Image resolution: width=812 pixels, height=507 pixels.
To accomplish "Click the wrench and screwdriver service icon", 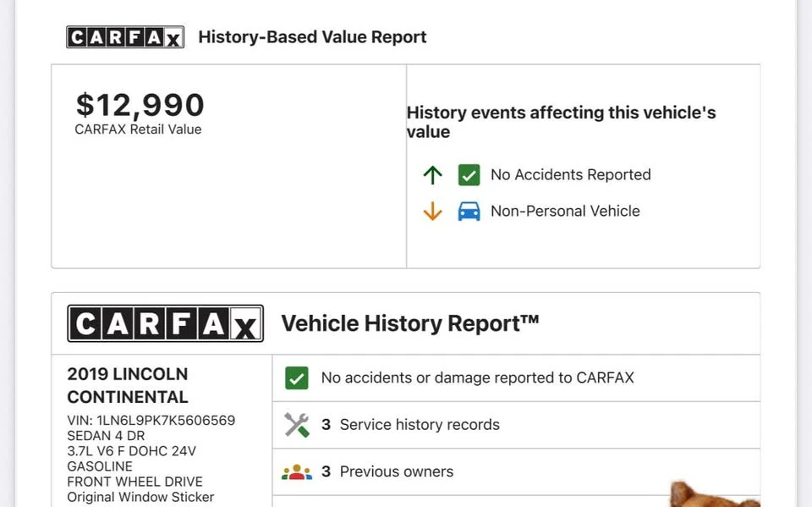I will tap(297, 425).
